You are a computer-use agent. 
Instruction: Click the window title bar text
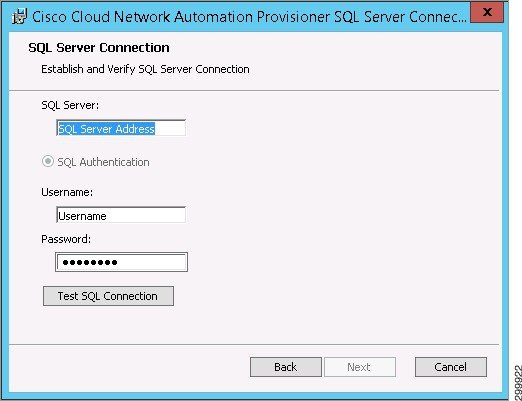coord(249,17)
